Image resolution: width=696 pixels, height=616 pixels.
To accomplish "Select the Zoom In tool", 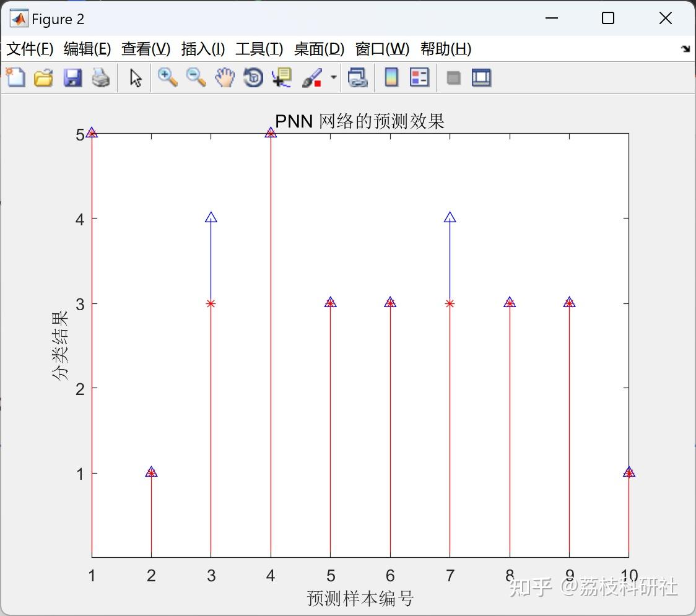I will tap(167, 77).
